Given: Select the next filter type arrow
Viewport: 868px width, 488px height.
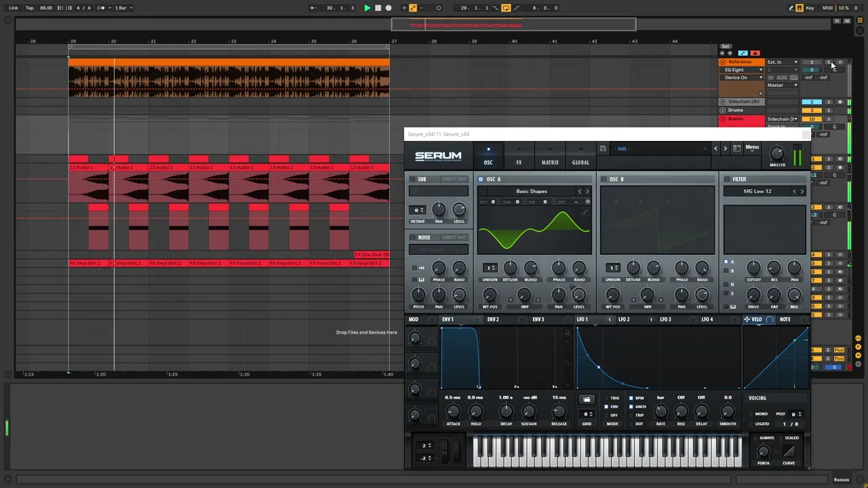Looking at the screenshot, I should (802, 191).
